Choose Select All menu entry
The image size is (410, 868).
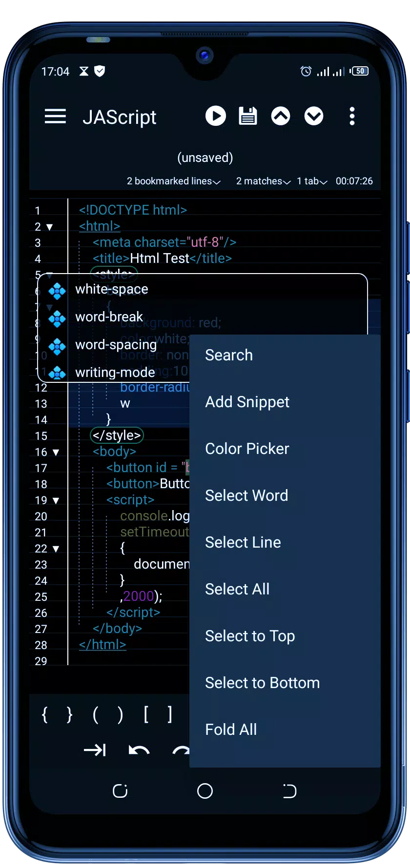pos(285,589)
